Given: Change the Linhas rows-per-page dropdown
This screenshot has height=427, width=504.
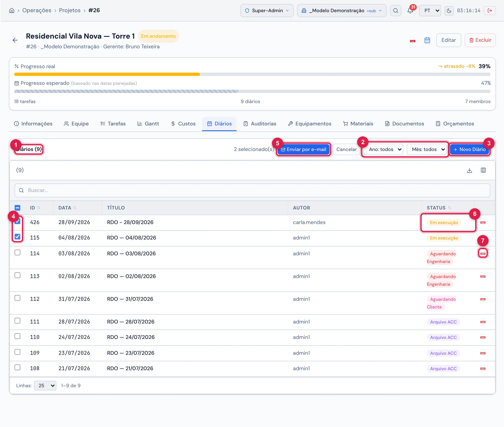Looking at the screenshot, I should click(x=45, y=386).
